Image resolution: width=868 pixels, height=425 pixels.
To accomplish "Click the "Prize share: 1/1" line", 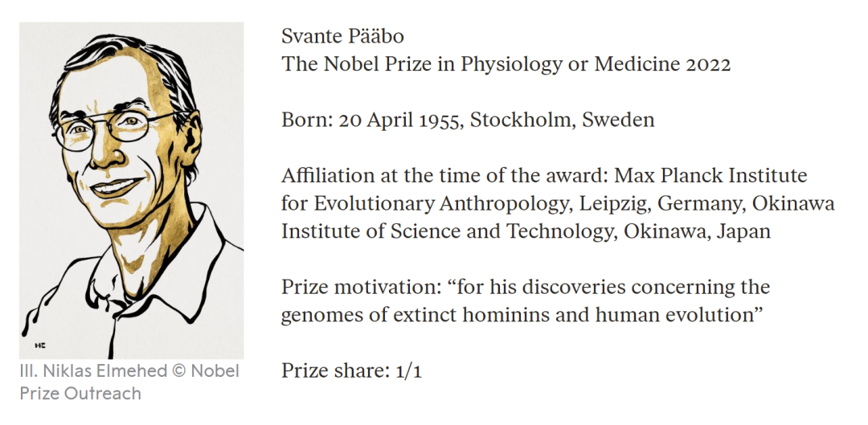I will click(351, 371).
